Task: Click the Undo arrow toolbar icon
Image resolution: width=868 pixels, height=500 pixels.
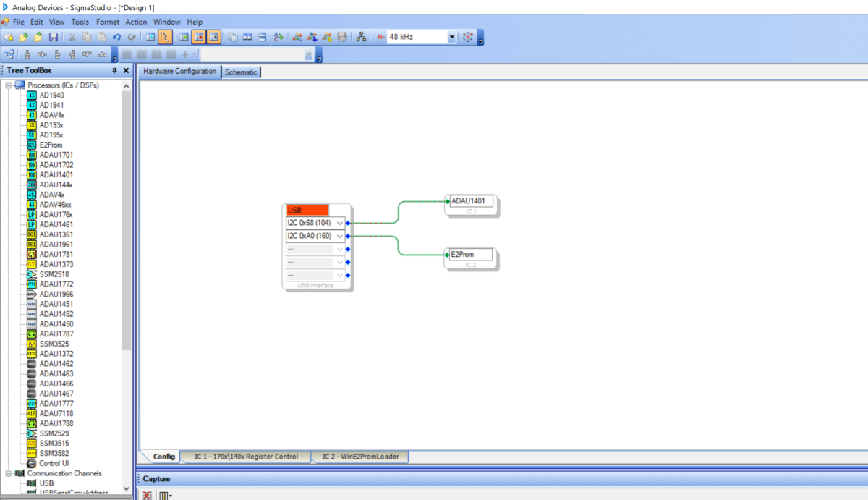Action: tap(116, 36)
